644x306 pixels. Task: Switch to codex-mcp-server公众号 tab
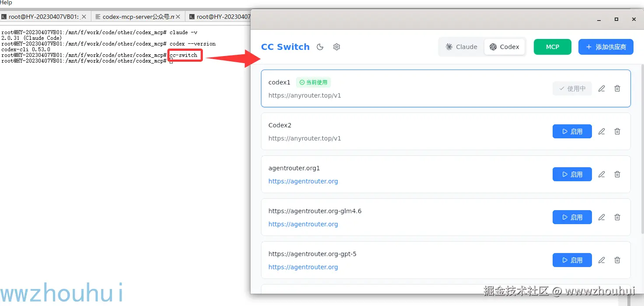[138, 17]
